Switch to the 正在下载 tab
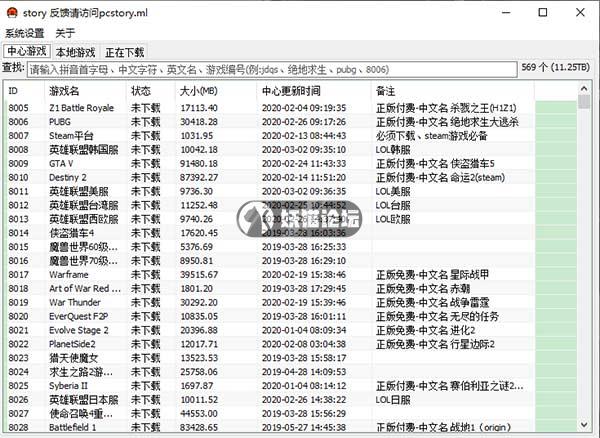Viewport: 600px width, 438px height. [x=125, y=51]
